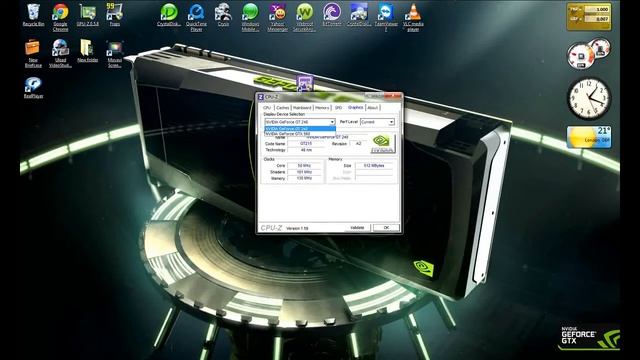Switch to the Caches tab

pyautogui.click(x=282, y=107)
